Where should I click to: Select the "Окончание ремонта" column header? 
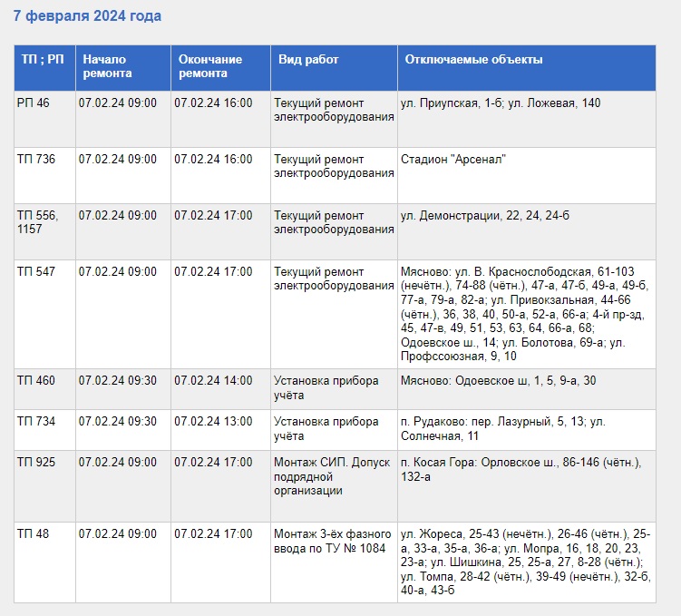[209, 66]
